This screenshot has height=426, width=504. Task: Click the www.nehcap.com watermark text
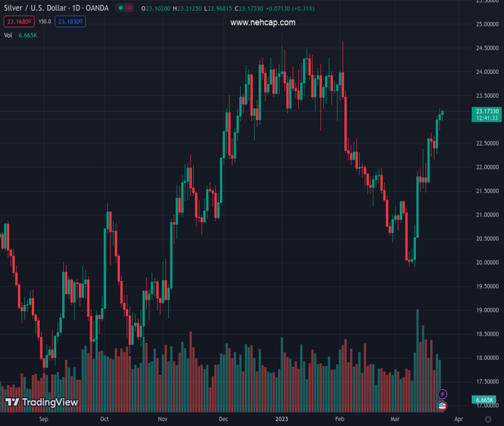pos(263,23)
